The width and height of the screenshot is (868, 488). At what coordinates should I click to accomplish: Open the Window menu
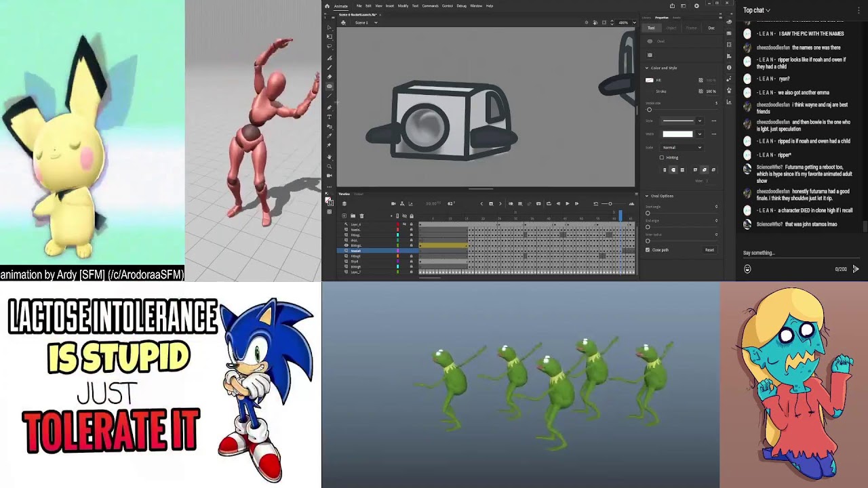coord(476,6)
